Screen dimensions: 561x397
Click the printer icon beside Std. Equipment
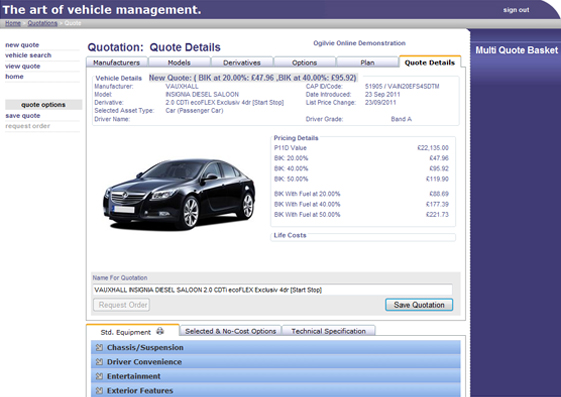point(160,331)
